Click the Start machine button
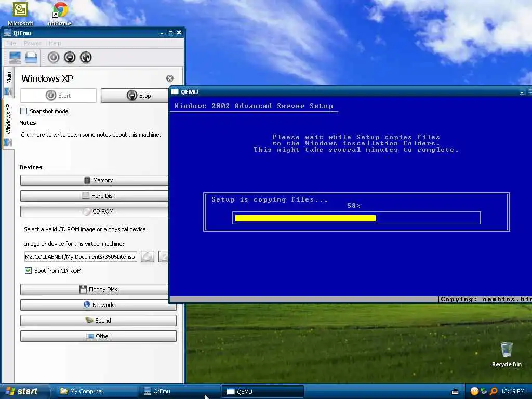Screen dimensions: 532x399 click(58, 96)
